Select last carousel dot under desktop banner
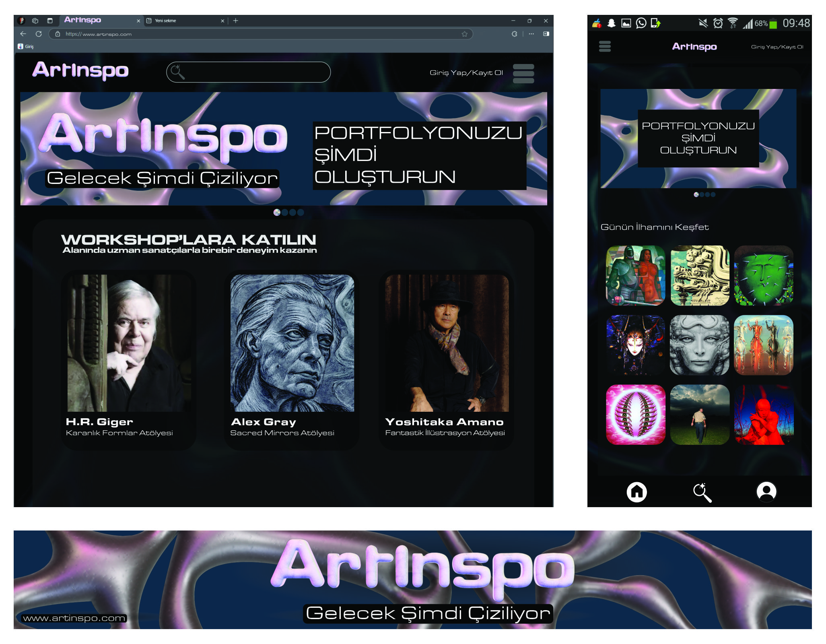Viewport: 826px width, 644px height. [x=301, y=213]
